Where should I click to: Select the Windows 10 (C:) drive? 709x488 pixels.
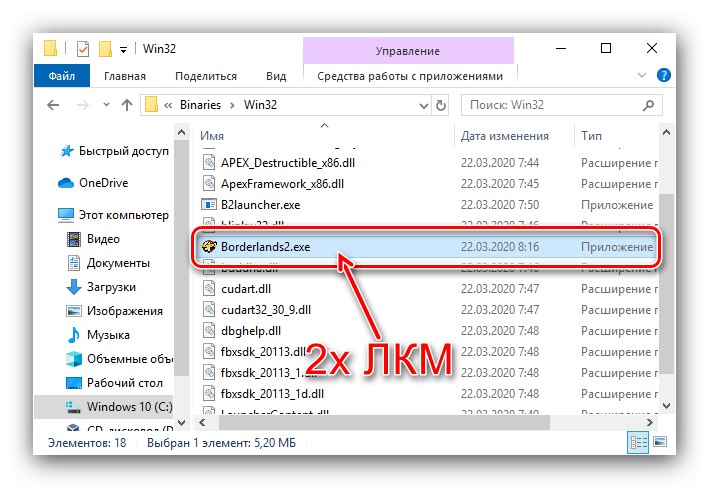coord(129,407)
